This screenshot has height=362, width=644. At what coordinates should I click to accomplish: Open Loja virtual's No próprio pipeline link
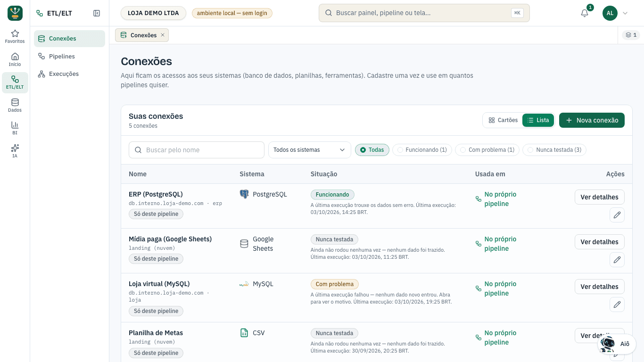[x=500, y=288]
